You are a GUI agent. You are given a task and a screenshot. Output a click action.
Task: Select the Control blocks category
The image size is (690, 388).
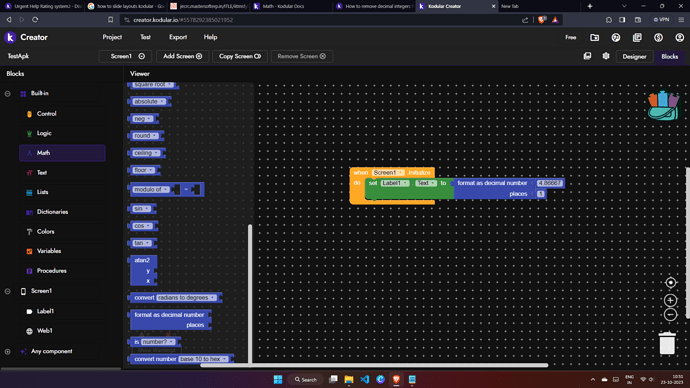62,113
